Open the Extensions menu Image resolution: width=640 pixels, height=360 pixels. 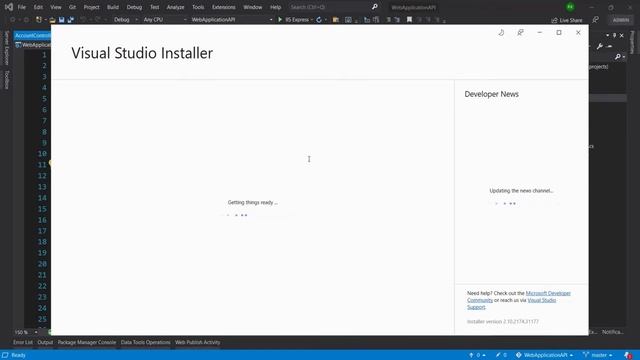[x=224, y=7]
